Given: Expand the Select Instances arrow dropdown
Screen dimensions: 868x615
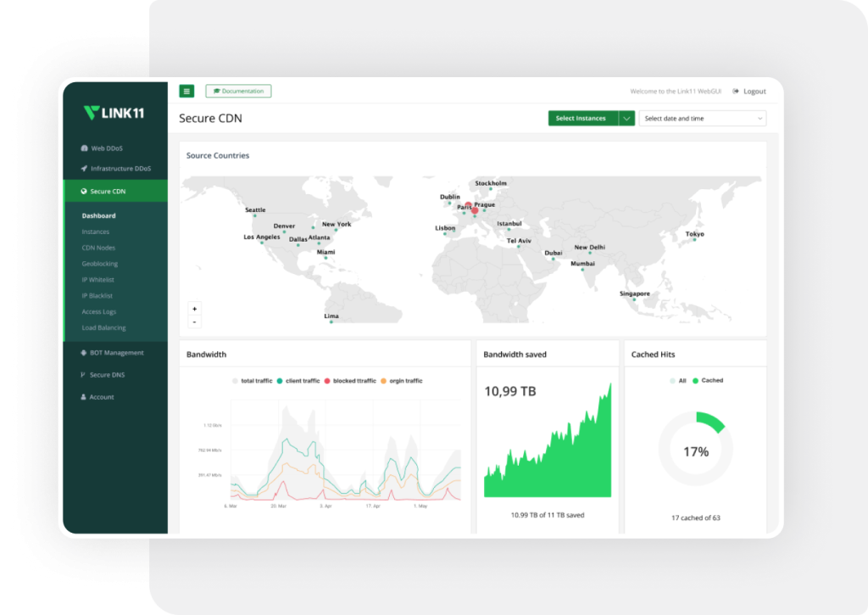Looking at the screenshot, I should [x=626, y=118].
